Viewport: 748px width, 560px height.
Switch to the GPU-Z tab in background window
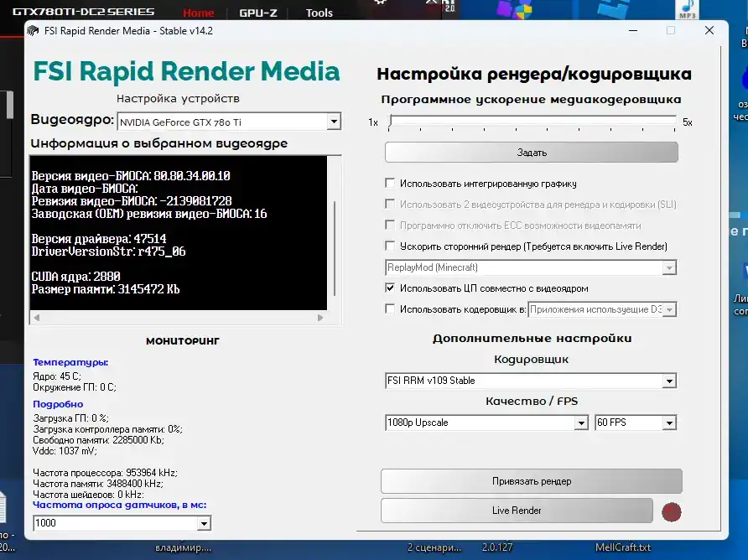(258, 13)
